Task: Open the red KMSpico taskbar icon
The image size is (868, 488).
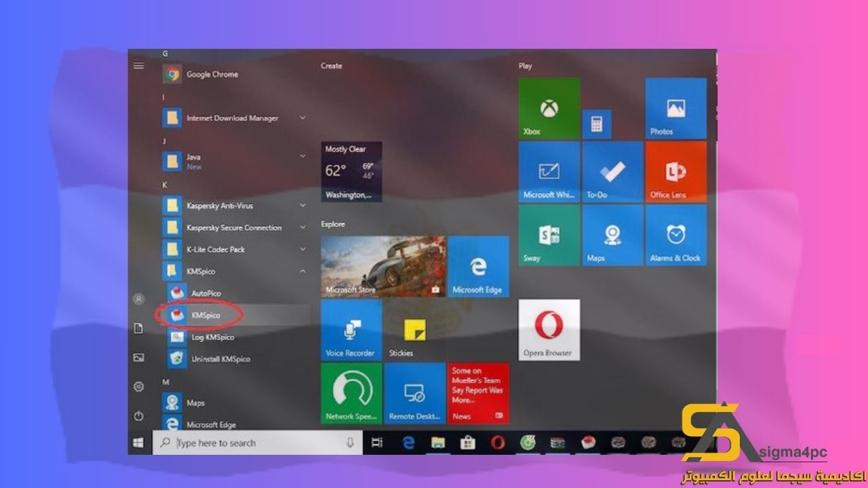Action: point(587,443)
